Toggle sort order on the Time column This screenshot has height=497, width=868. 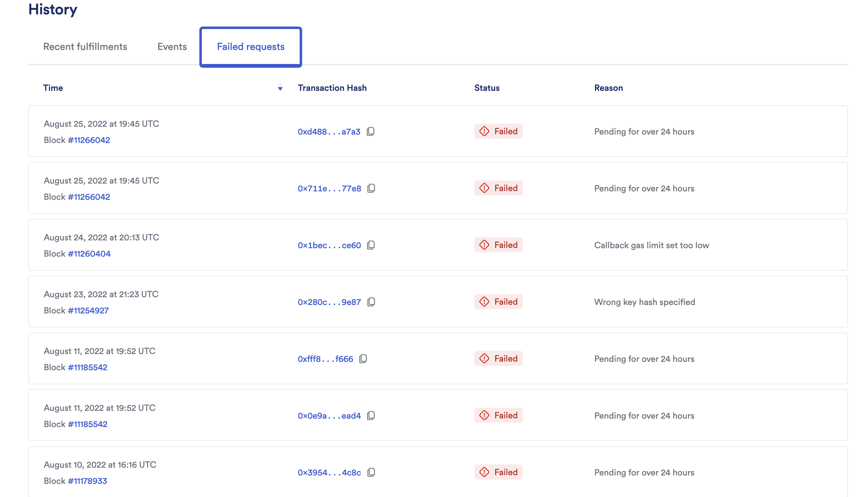tap(280, 88)
